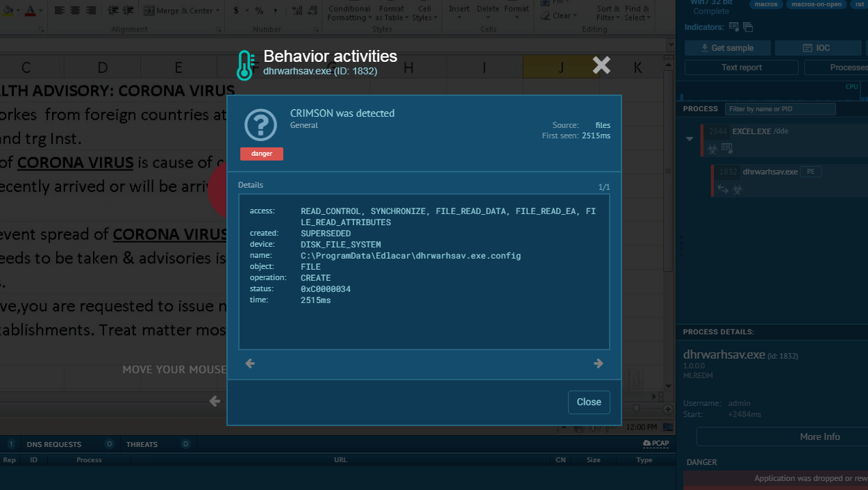Image resolution: width=868 pixels, height=490 pixels.
Task: Open Excel Format as Table dropdown
Action: tap(391, 13)
